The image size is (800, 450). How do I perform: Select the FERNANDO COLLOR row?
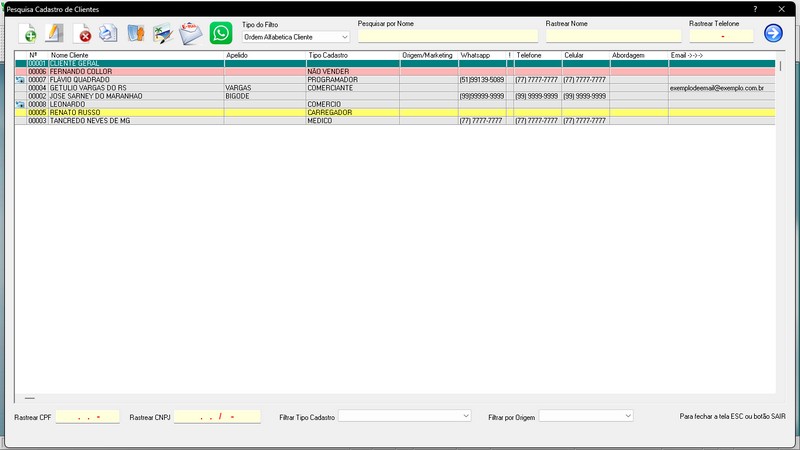click(395, 72)
